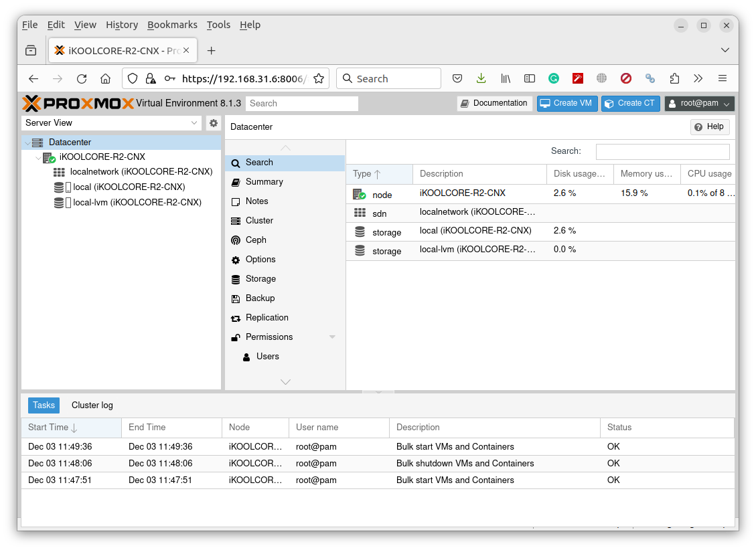Reload the current page
Image resolution: width=756 pixels, height=550 pixels.
[x=82, y=78]
